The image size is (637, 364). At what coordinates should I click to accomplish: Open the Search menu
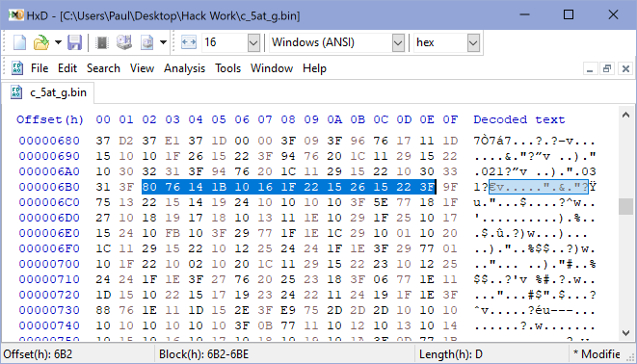[103, 68]
